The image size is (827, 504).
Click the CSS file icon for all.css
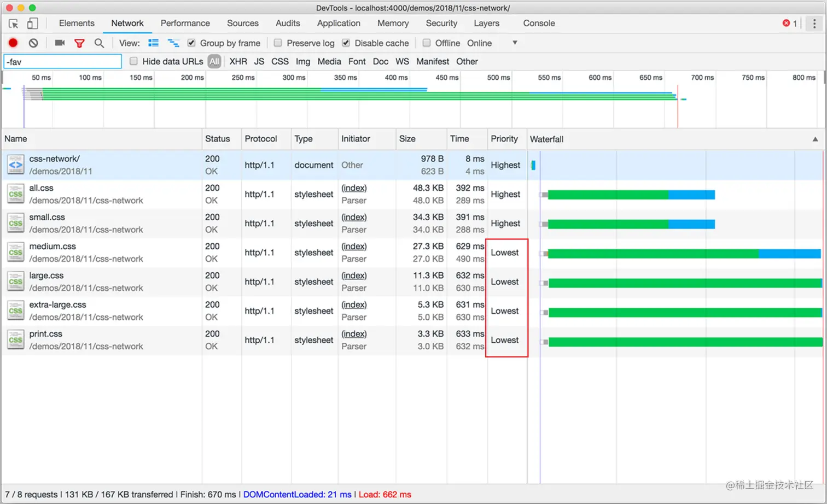click(x=16, y=194)
